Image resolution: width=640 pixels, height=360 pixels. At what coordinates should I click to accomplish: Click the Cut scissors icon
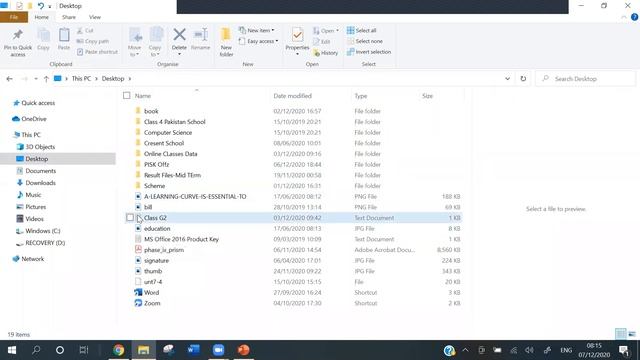(x=80, y=31)
